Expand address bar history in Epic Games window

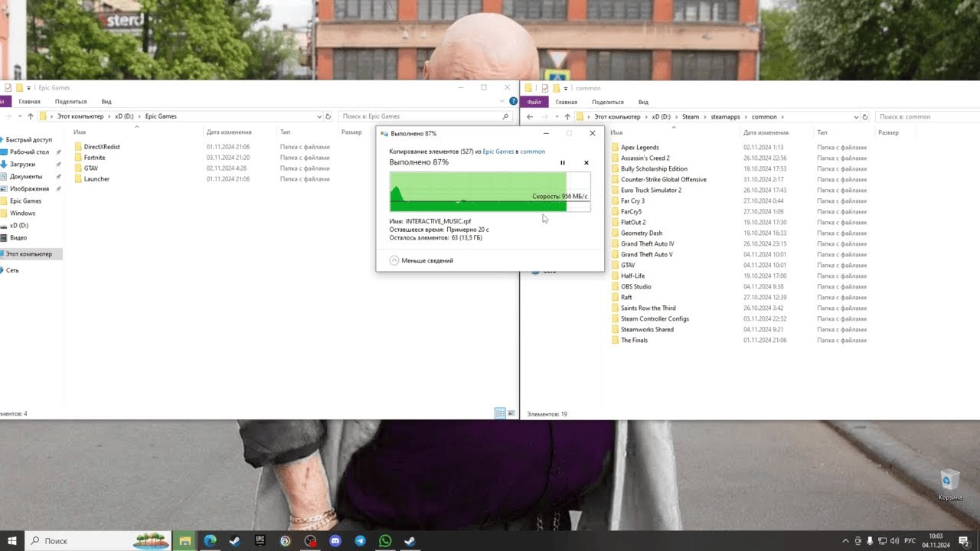(319, 117)
